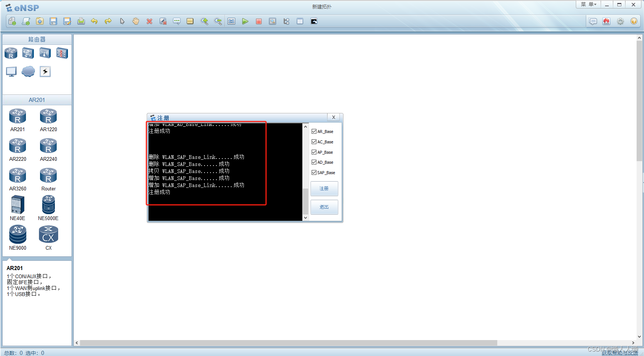The width and height of the screenshot is (644, 356).
Task: Open help icon at top right
Action: (634, 21)
